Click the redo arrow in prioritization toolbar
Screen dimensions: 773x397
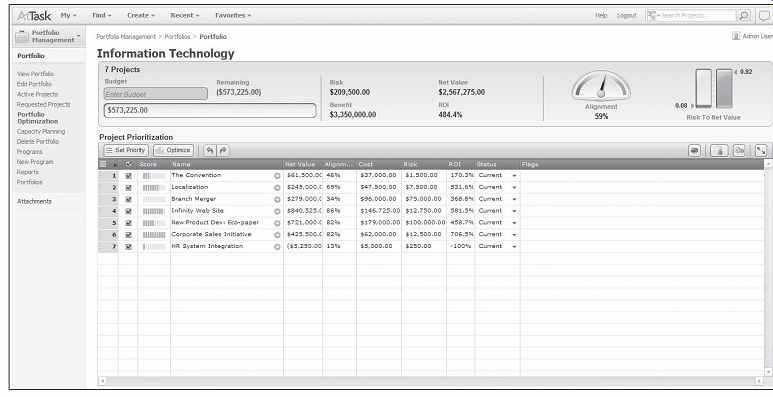pyautogui.click(x=223, y=150)
